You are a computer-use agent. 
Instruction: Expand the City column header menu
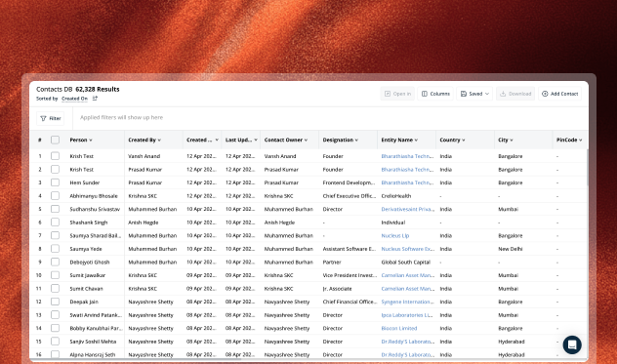click(512, 141)
